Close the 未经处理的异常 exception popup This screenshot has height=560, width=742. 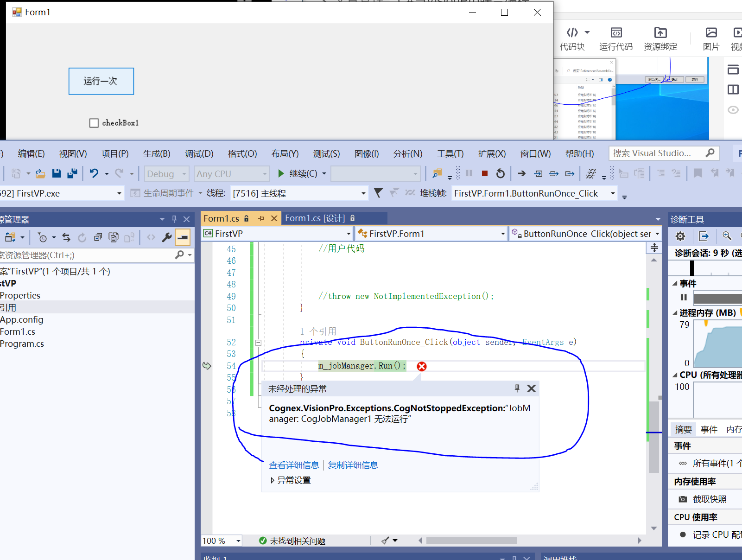532,388
